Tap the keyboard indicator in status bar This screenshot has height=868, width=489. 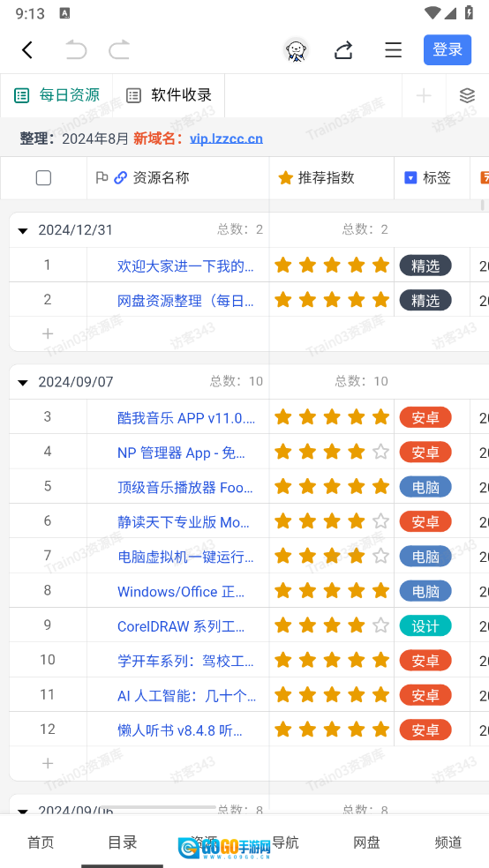tap(64, 13)
